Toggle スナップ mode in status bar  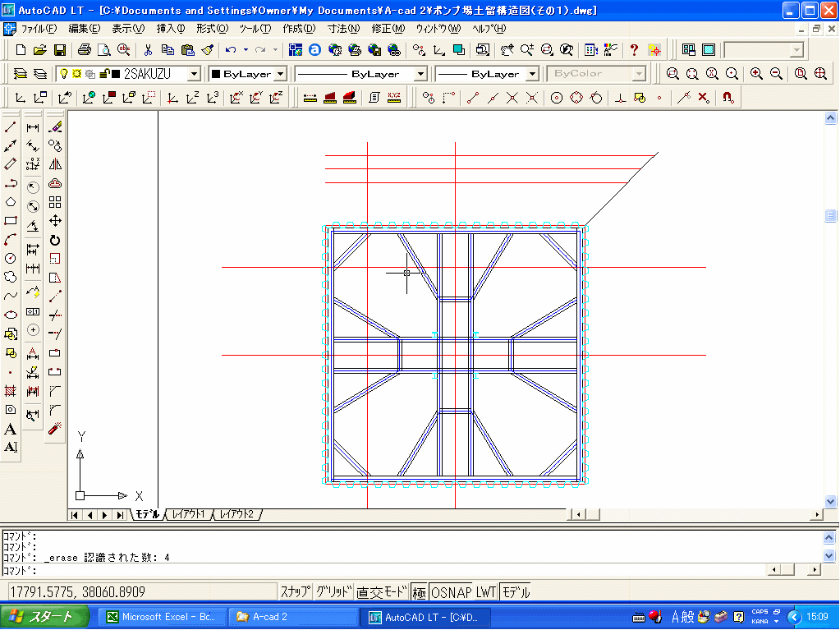click(296, 592)
